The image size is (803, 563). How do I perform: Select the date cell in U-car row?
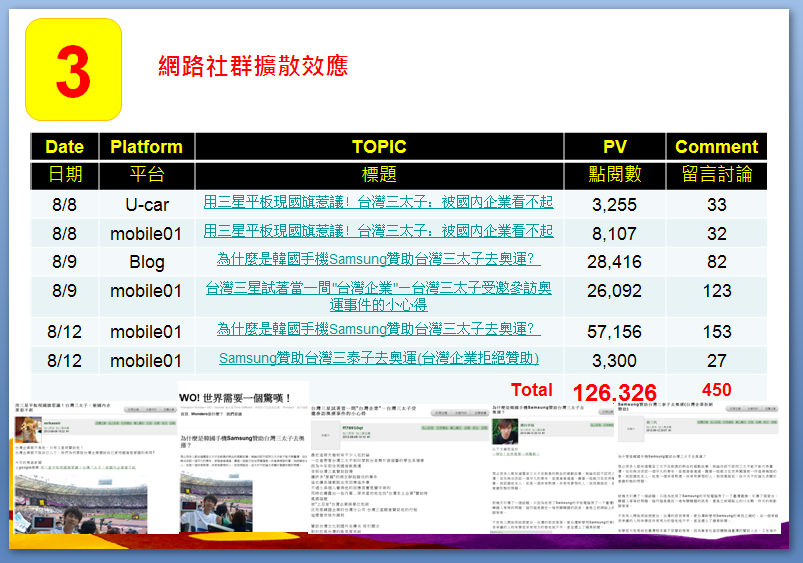pyautogui.click(x=65, y=205)
